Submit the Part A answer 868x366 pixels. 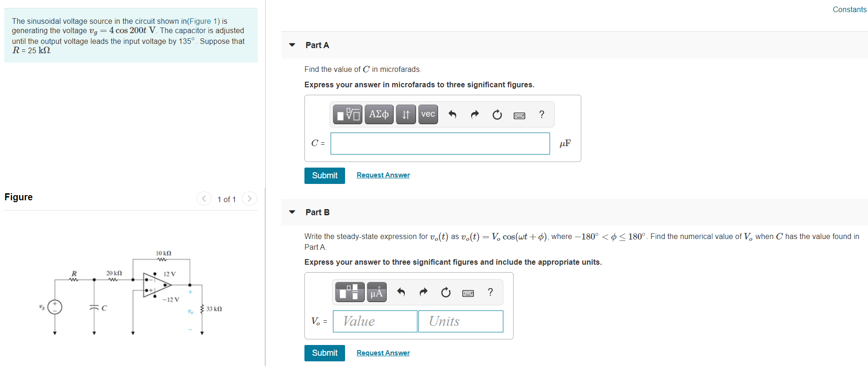(325, 176)
